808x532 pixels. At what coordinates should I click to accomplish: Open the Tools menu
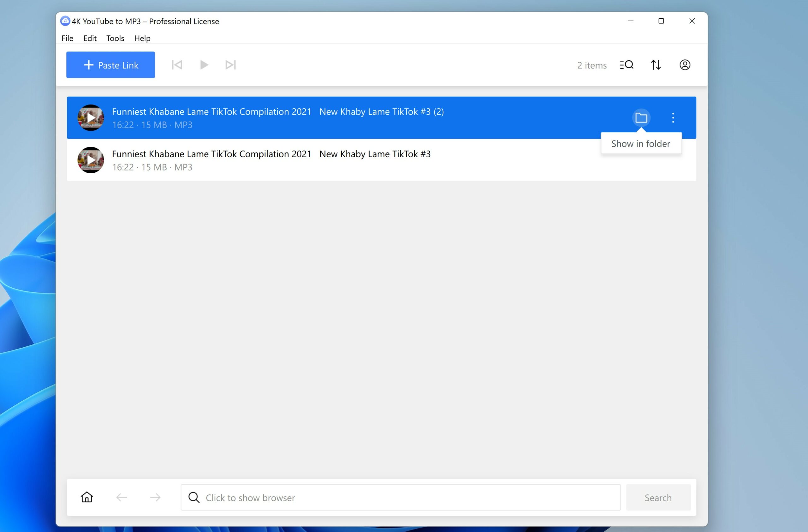tap(116, 38)
